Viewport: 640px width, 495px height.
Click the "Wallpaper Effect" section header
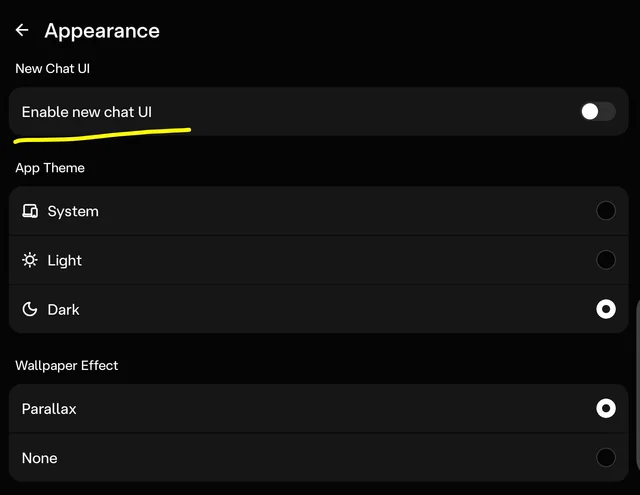coord(67,365)
